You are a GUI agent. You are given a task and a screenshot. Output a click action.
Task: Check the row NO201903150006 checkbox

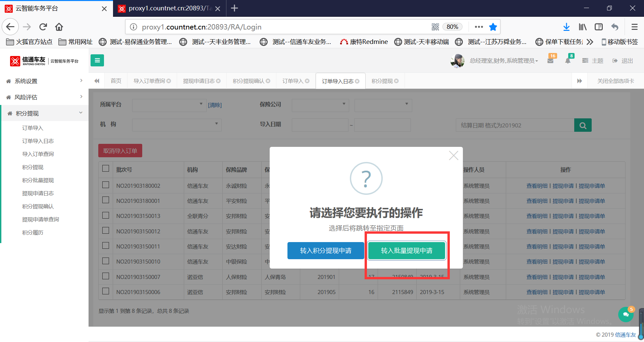pyautogui.click(x=106, y=291)
